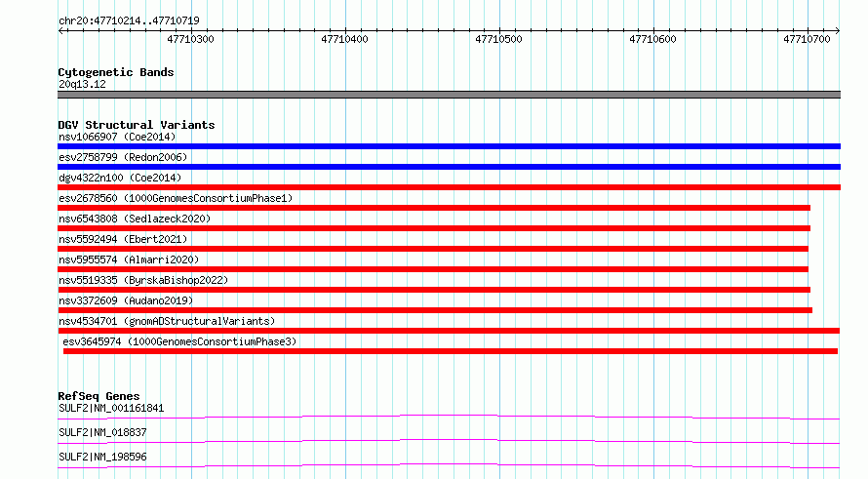Open variant nsv5592494 (Ebert2021) label
Screen dimensions: 868x479
(x=123, y=239)
